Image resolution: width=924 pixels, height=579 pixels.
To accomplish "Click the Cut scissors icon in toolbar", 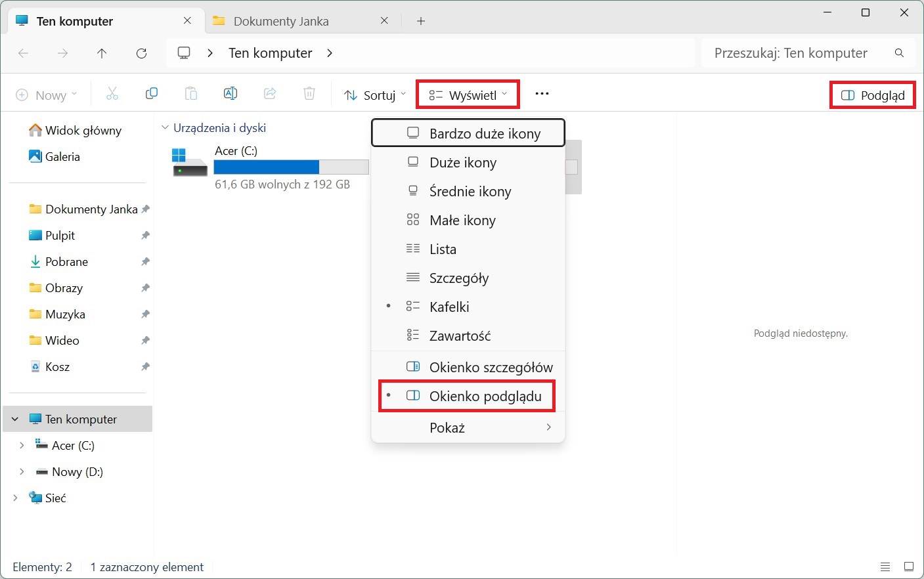I will tap(112, 94).
